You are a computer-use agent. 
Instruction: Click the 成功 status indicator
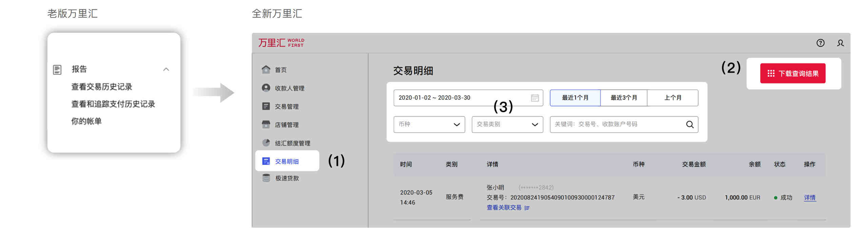point(783,197)
